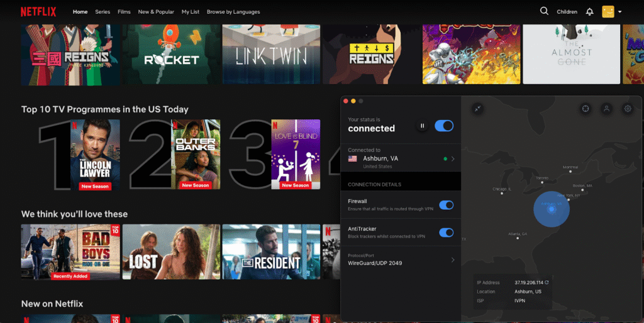Refresh the IP address info
The width and height of the screenshot is (644, 323).
[547, 282]
